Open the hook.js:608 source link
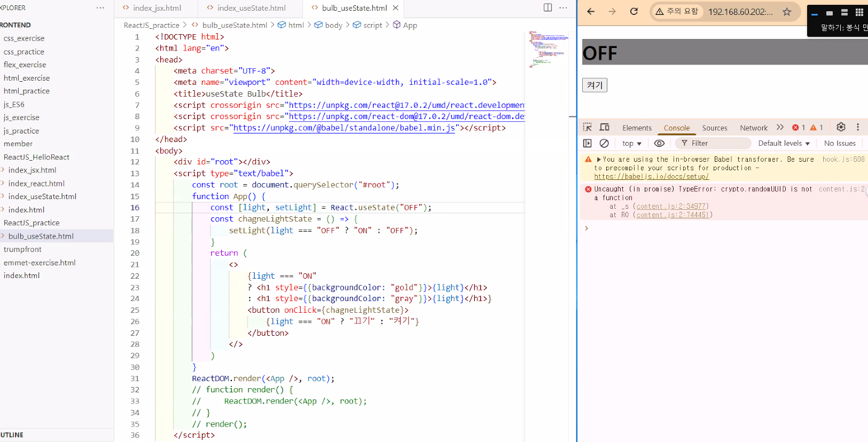Screen dimensions: 868x442 pos(843,159)
